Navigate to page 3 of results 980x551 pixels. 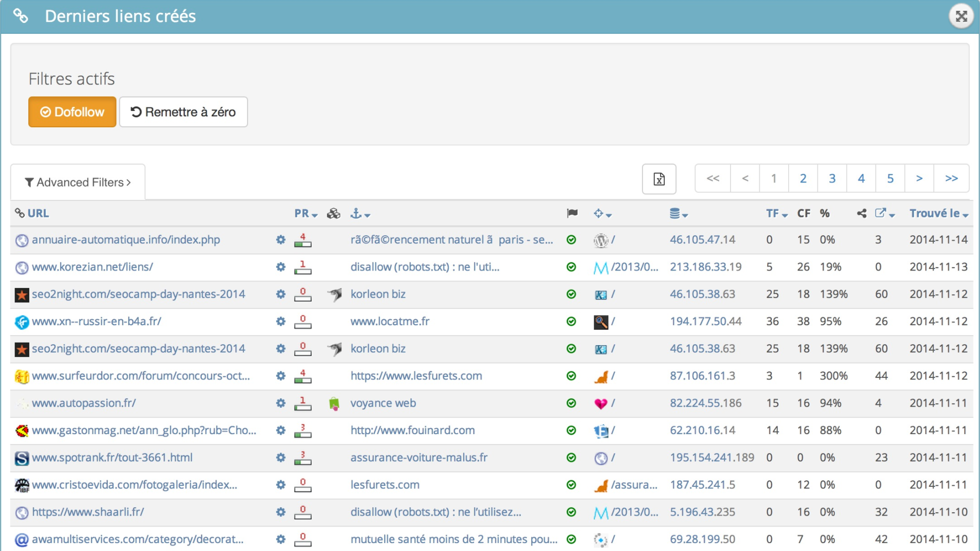click(x=832, y=178)
